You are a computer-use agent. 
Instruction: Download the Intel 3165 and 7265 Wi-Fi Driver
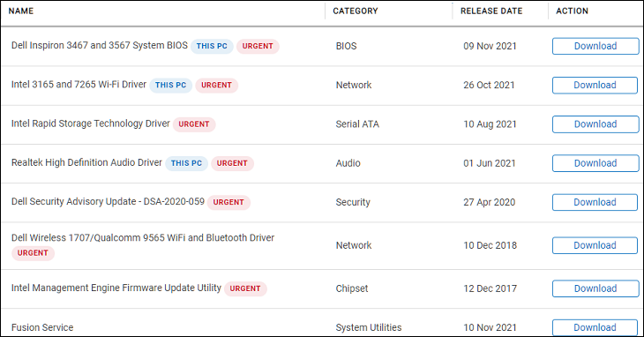(595, 85)
